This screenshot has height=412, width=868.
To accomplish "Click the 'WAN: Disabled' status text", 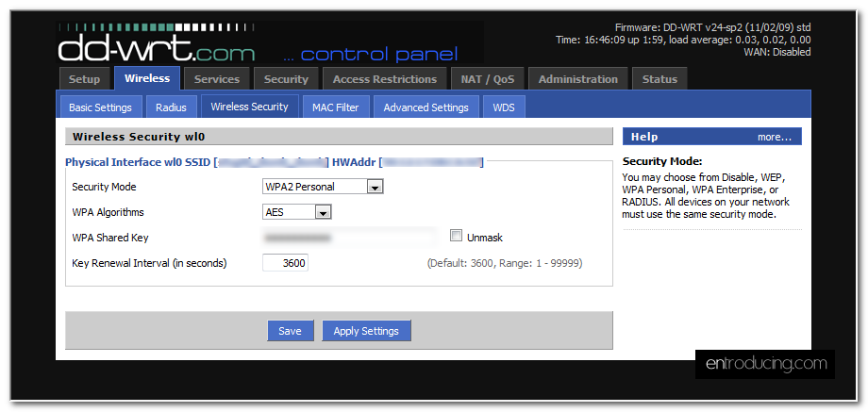I will pyautogui.click(x=777, y=52).
